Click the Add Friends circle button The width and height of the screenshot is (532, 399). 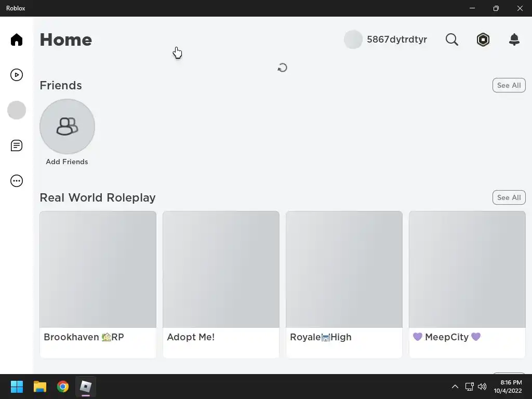[67, 127]
